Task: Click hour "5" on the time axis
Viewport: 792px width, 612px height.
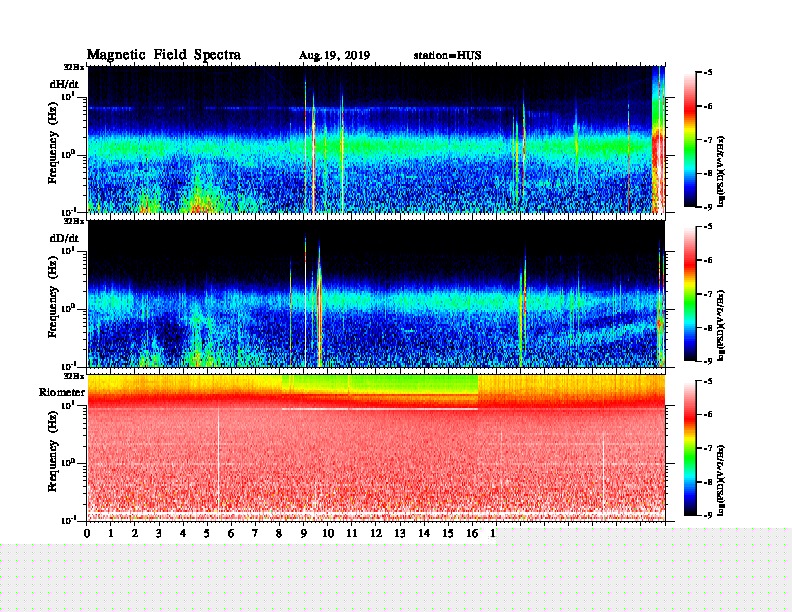Action: (x=207, y=533)
